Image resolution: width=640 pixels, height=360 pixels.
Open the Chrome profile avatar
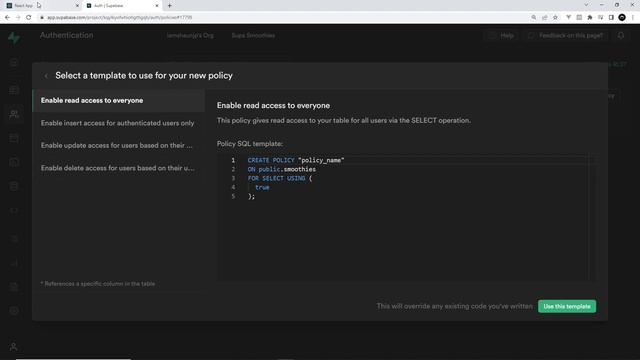pyautogui.click(x=622, y=17)
